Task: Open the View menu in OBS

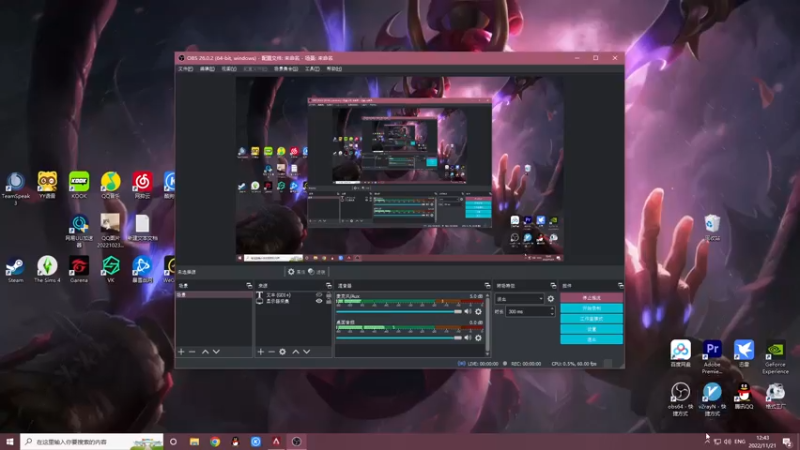Action: click(229, 69)
